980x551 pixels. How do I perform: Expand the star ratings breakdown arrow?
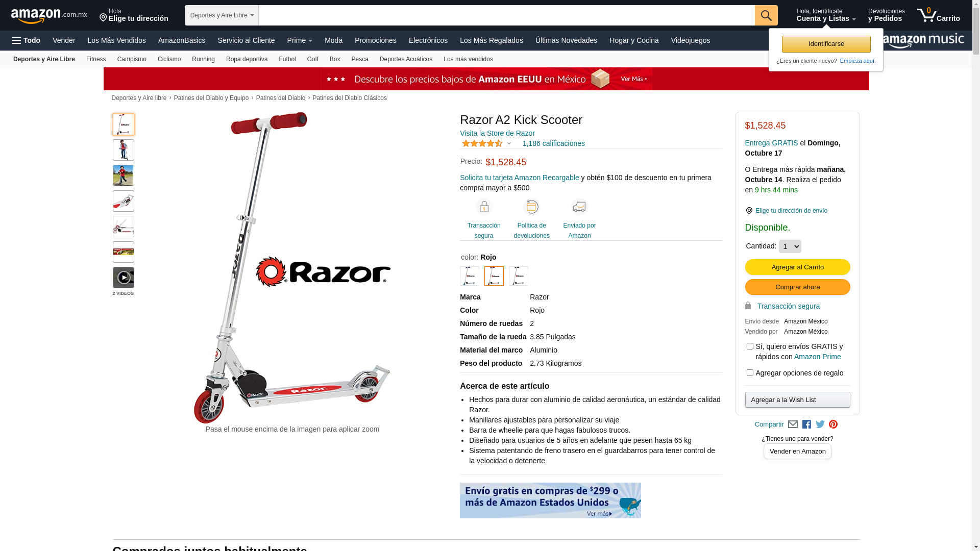tap(509, 144)
